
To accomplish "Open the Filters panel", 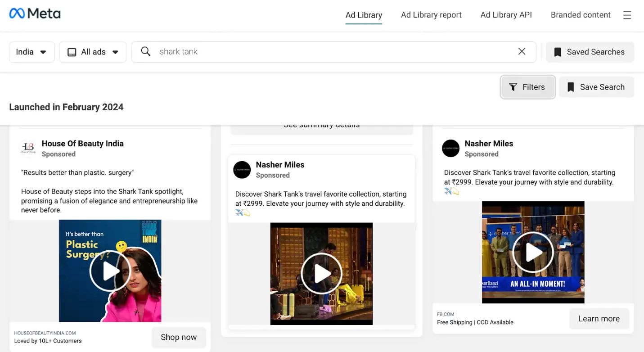I will [x=527, y=87].
